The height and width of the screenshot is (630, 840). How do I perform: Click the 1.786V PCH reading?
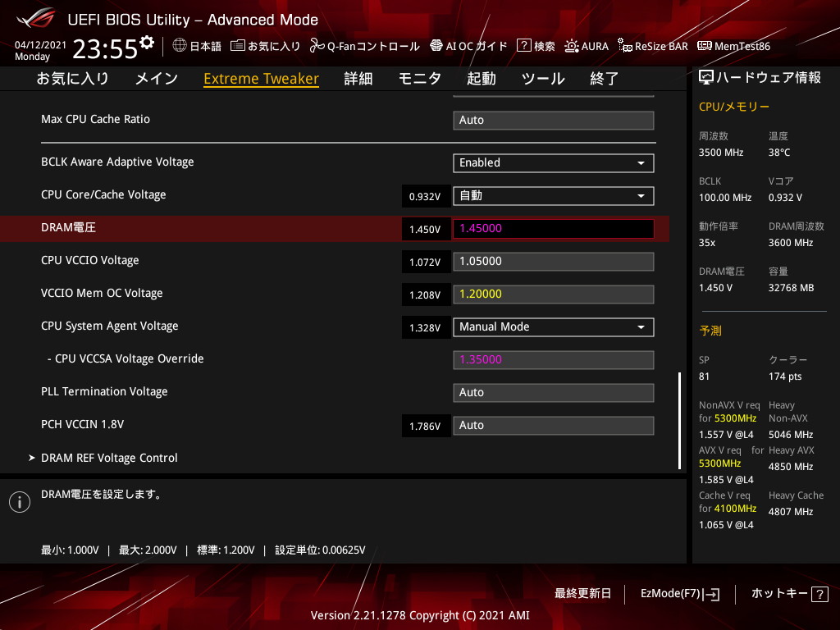[x=425, y=427]
